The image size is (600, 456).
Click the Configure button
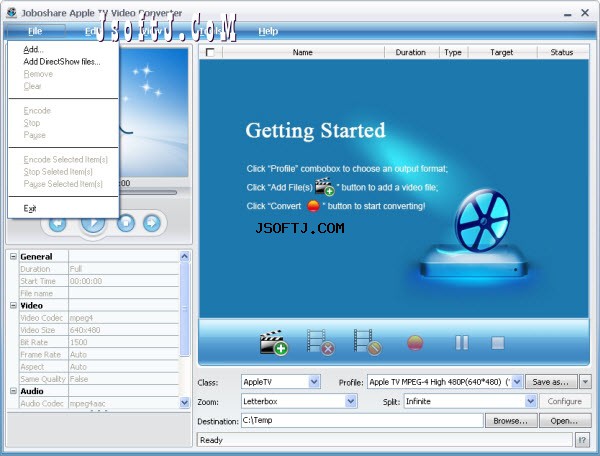click(x=564, y=401)
